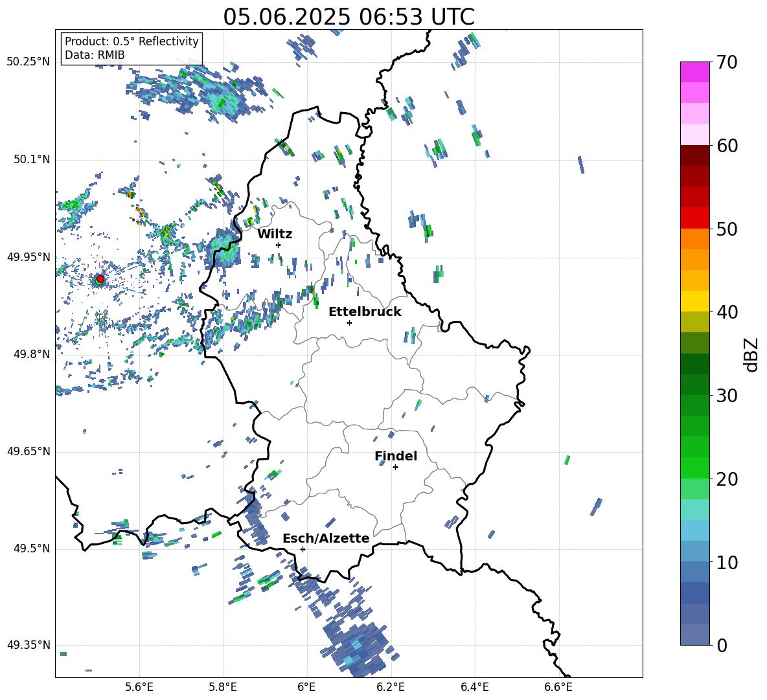Pick the dark green colorbar band near 30
Screen dimensions: 767x700
point(694,385)
